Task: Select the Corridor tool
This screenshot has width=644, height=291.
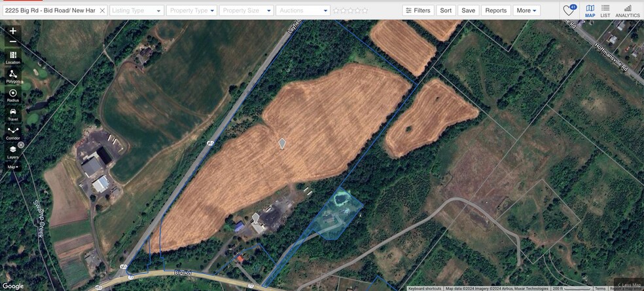Action: [x=12, y=133]
